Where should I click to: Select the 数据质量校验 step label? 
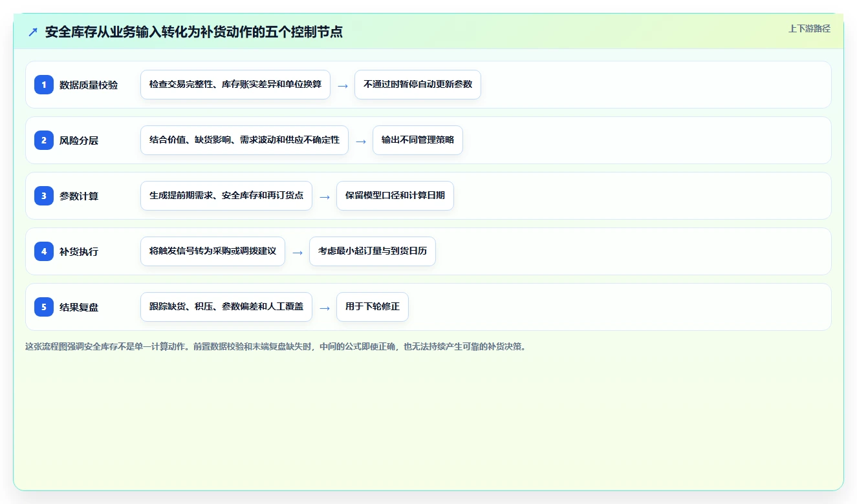coord(89,85)
